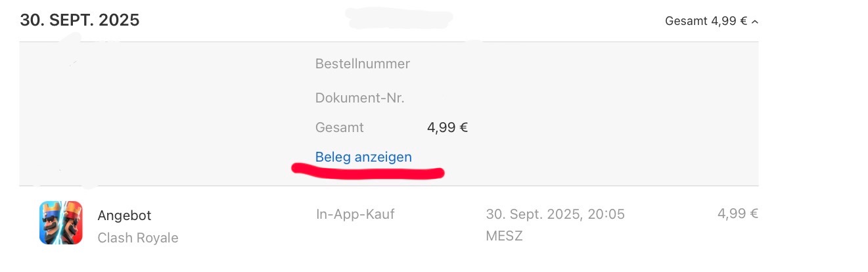Image resolution: width=868 pixels, height=272 pixels.
Task: Click the Dokument-Nr. label
Action: point(359,98)
